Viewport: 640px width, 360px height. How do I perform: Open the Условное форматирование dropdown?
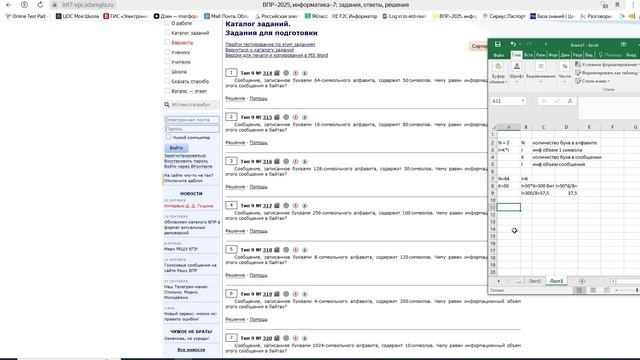pyautogui.click(x=607, y=64)
